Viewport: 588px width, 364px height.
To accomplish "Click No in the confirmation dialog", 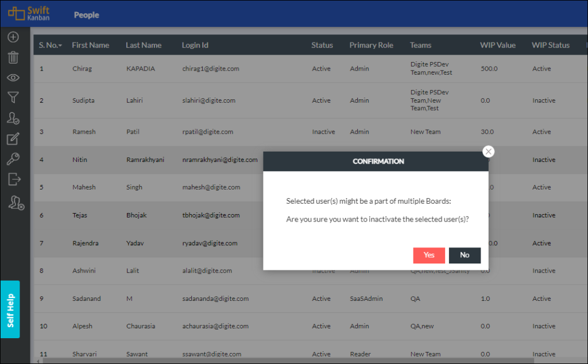I will pos(465,255).
